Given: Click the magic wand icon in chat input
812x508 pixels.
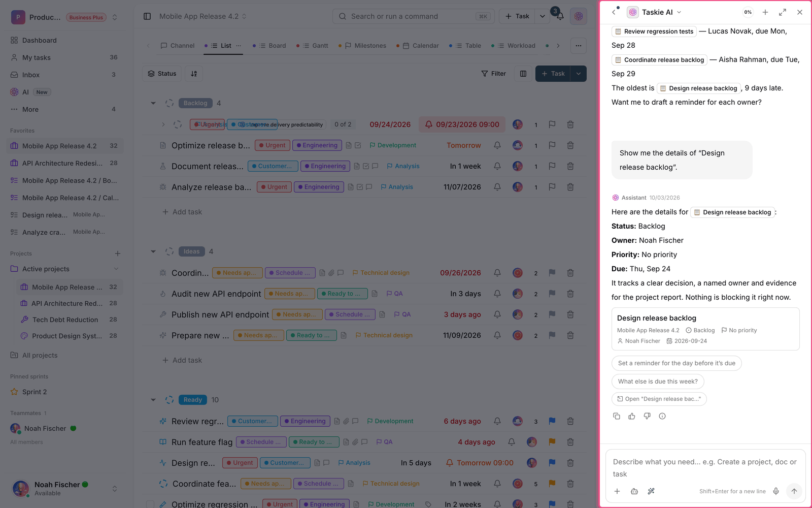Looking at the screenshot, I should [x=651, y=491].
